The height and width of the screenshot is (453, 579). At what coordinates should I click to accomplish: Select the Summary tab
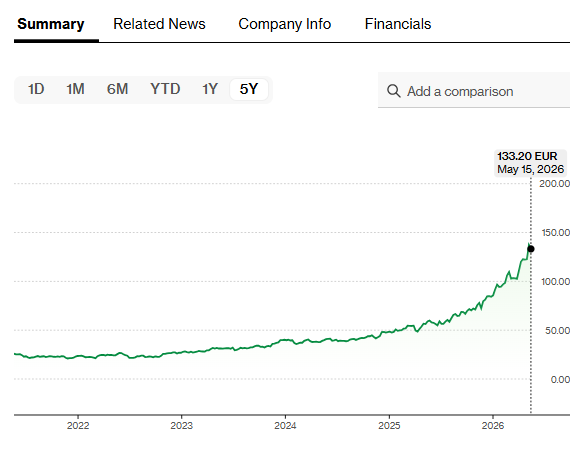[x=51, y=24]
